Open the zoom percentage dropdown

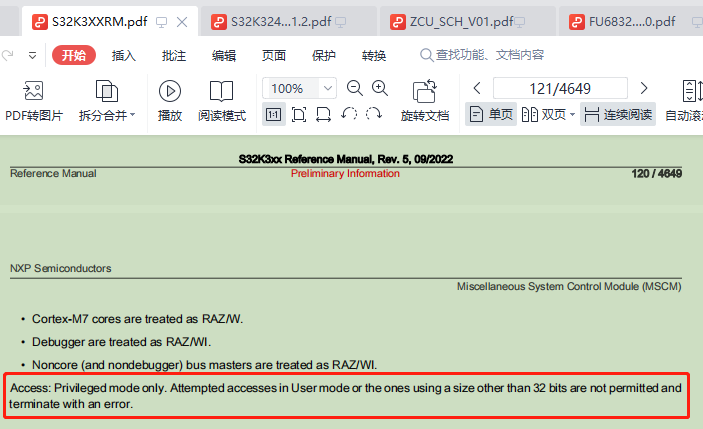(x=328, y=88)
